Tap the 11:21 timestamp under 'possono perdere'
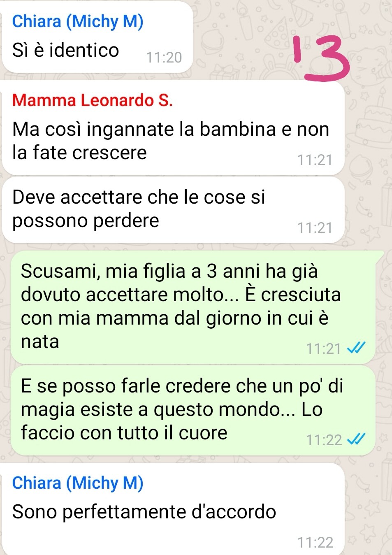 click(x=315, y=228)
